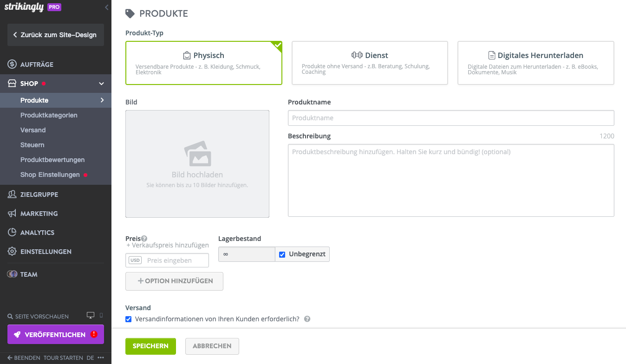Click the help icon next to Preis
This screenshot has height=364, width=626.
point(144,239)
